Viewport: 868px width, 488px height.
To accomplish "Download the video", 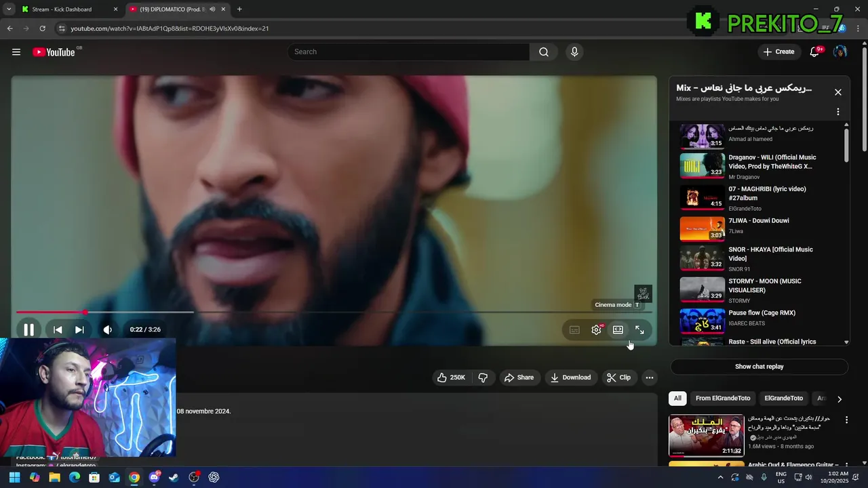I will (570, 378).
